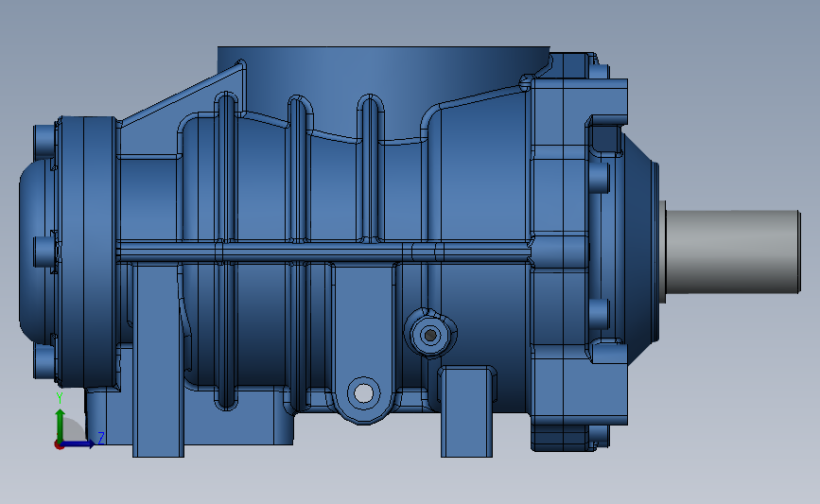Image resolution: width=820 pixels, height=504 pixels.
Task: Click the "Y" axis label
Action: (60, 398)
